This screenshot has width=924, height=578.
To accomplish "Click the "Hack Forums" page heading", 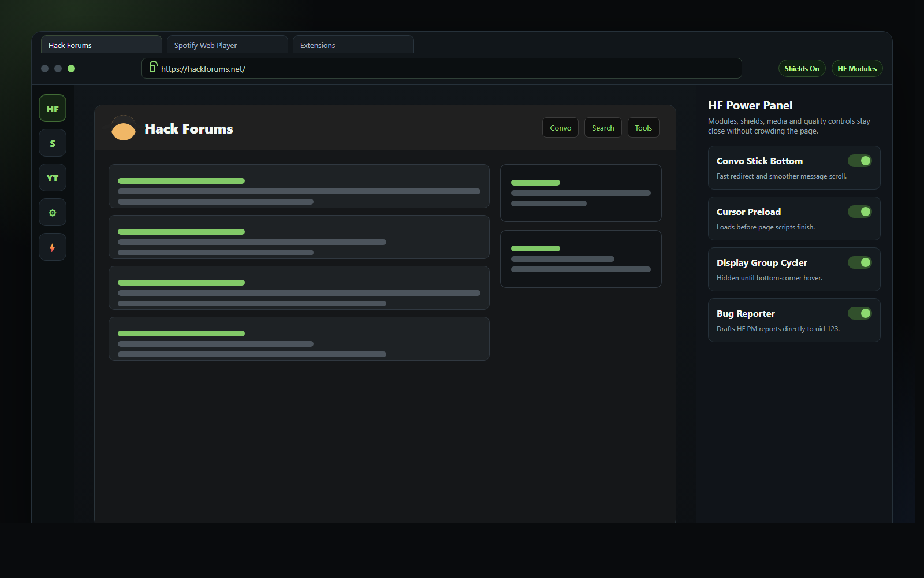I will 189,128.
